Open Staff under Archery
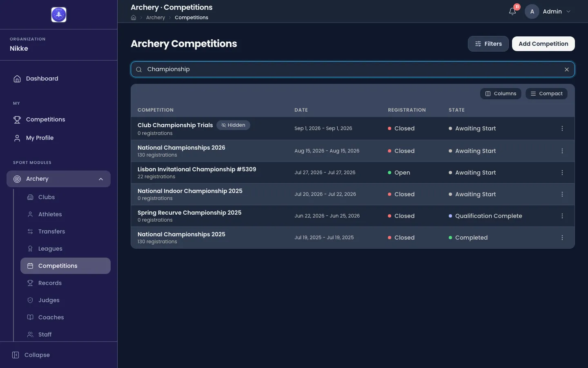The height and width of the screenshot is (368, 588). click(65, 334)
